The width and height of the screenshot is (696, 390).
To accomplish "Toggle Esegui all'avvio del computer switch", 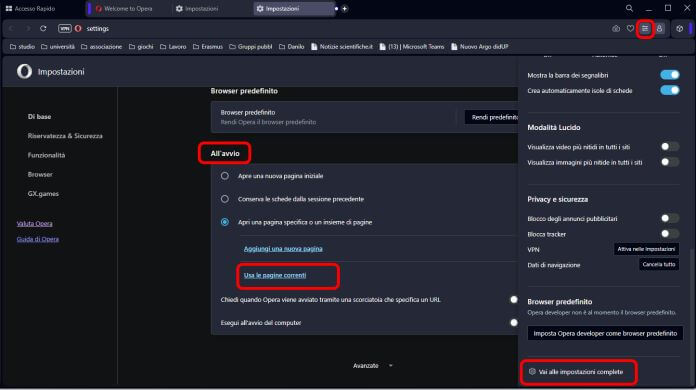I will pyautogui.click(x=514, y=323).
